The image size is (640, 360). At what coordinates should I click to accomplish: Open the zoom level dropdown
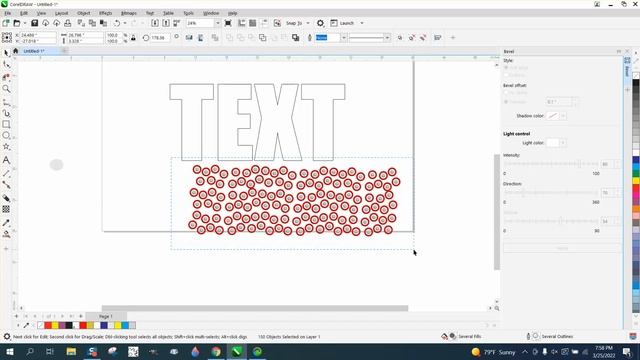click(x=218, y=23)
